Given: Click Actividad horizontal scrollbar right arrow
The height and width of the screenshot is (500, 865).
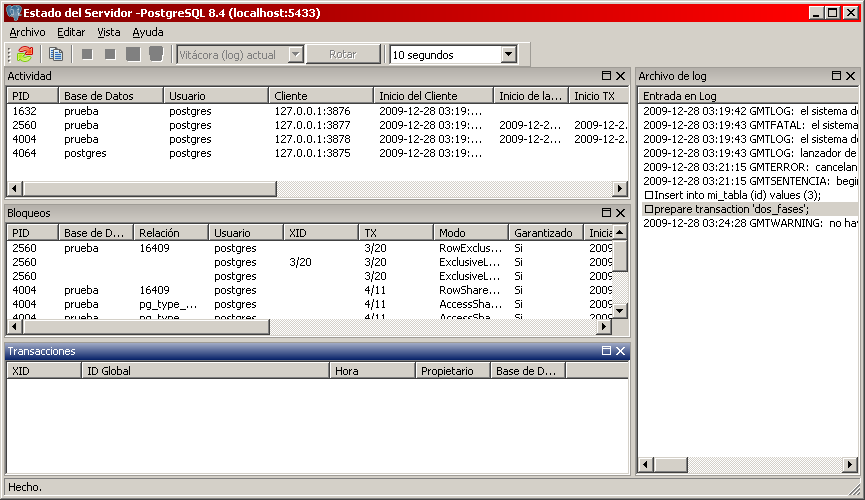Looking at the screenshot, I should 620,189.
